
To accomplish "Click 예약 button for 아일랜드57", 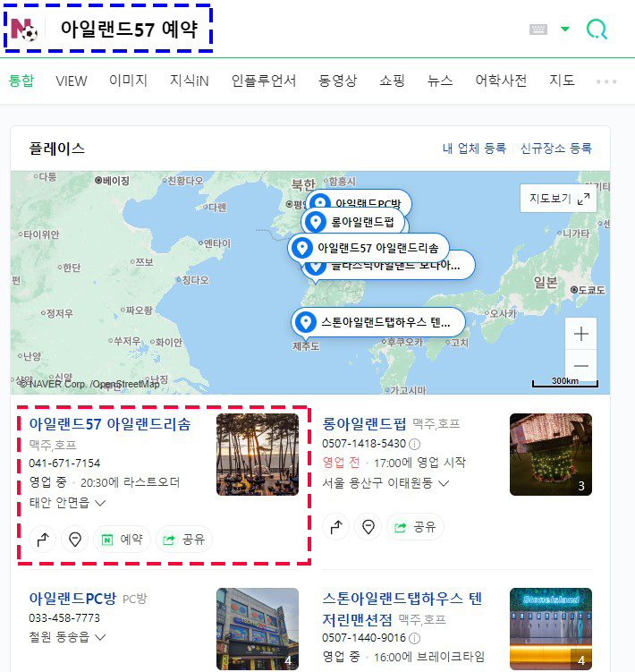I will coord(122,540).
